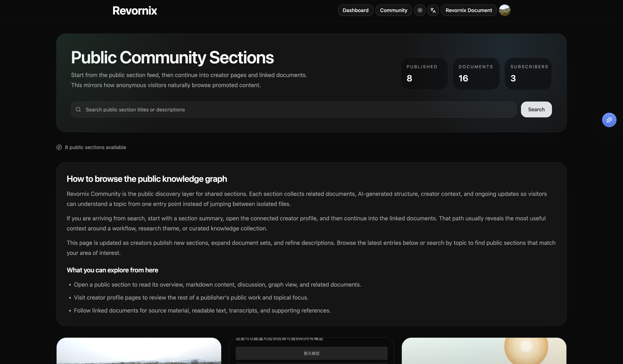Image resolution: width=623 pixels, height=364 pixels.
Task: Go to the Revornix logo home
Action: tap(135, 11)
